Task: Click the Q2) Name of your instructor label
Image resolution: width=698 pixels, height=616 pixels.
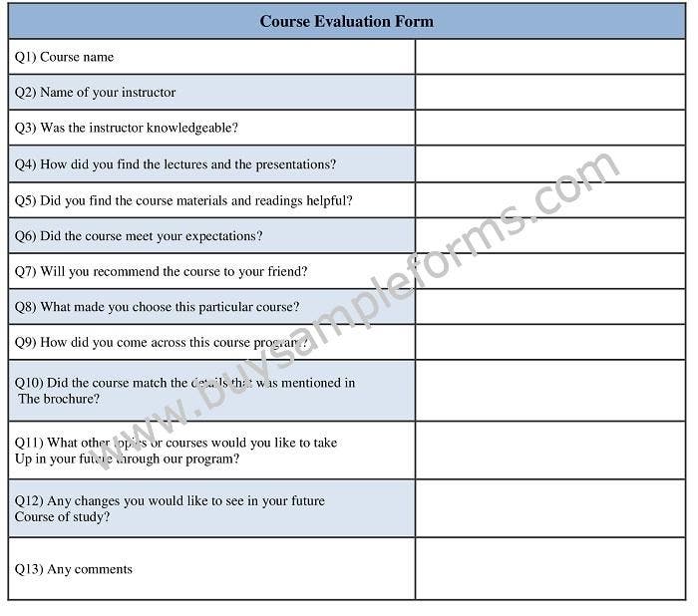Action: point(96,93)
